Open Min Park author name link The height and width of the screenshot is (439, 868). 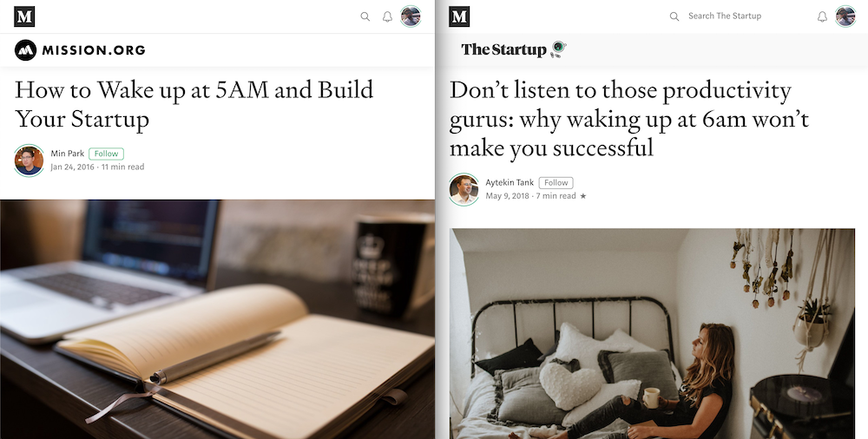(x=68, y=154)
